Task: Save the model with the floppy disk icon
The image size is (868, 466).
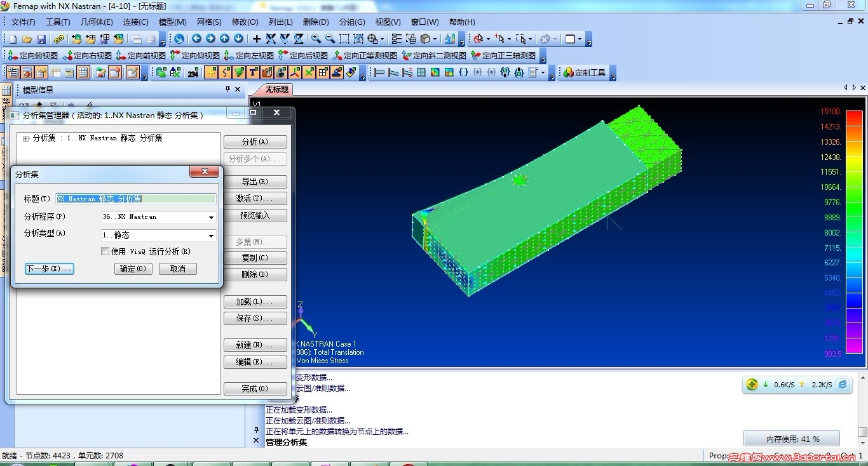Action: 41,39
